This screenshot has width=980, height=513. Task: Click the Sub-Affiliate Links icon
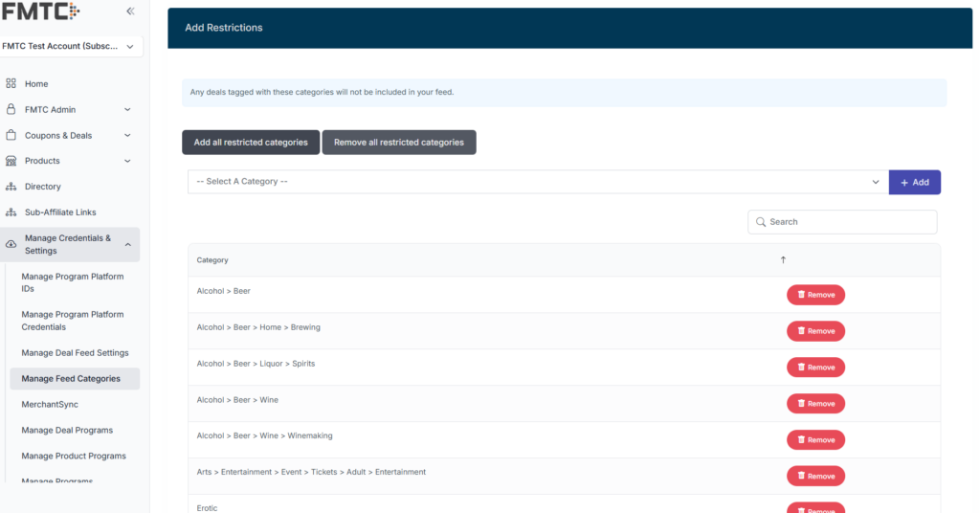pos(11,212)
